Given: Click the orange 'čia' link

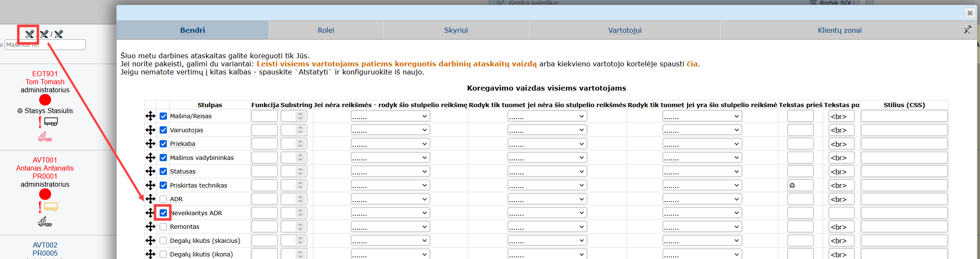Looking at the screenshot, I should [692, 64].
